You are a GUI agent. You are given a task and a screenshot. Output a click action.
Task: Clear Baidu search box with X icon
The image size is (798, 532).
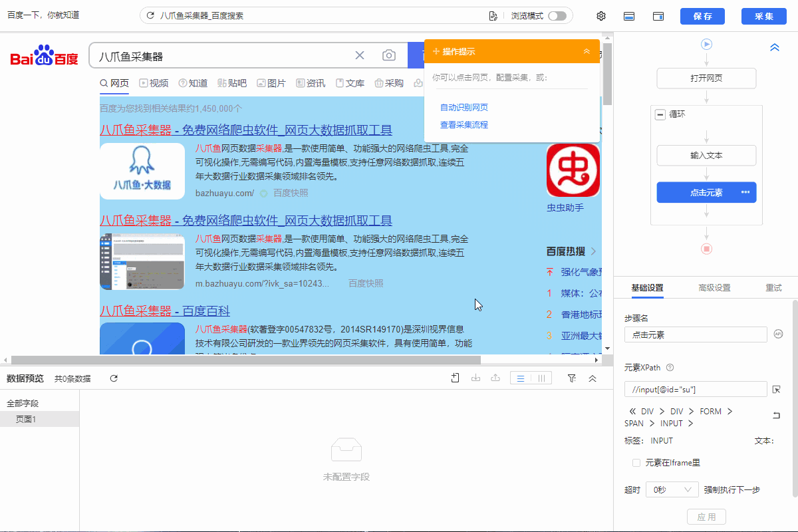tap(360, 55)
